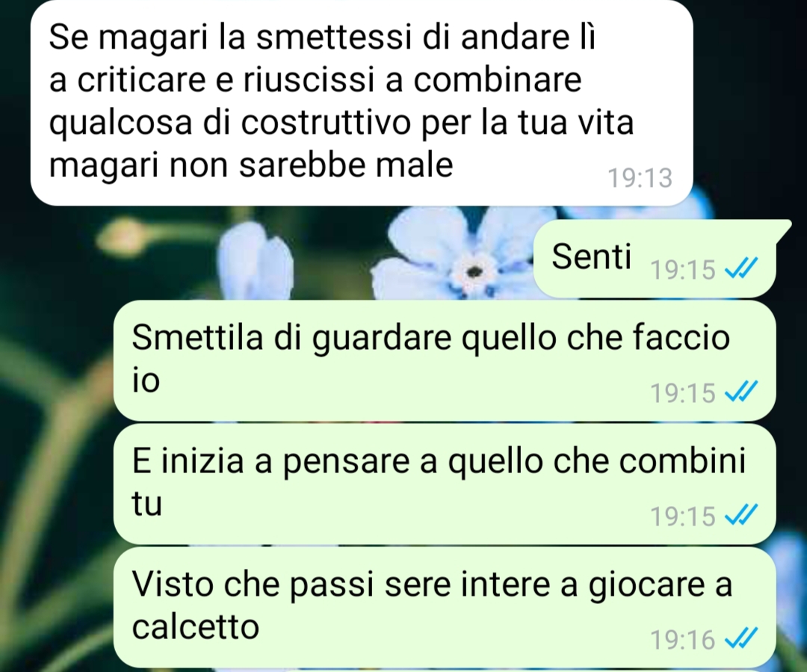Tap the 19:16 timestamp on last message

(683, 640)
